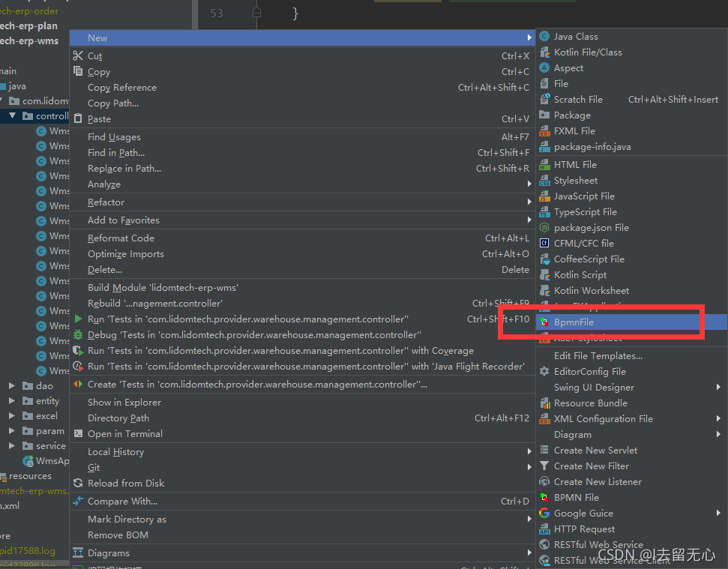Click the Create New Listener icon

(544, 481)
